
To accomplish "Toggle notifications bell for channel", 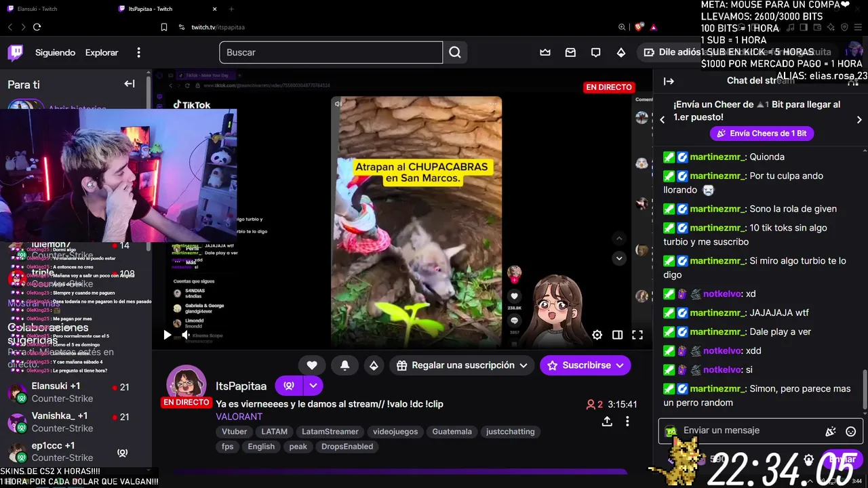I will point(344,365).
